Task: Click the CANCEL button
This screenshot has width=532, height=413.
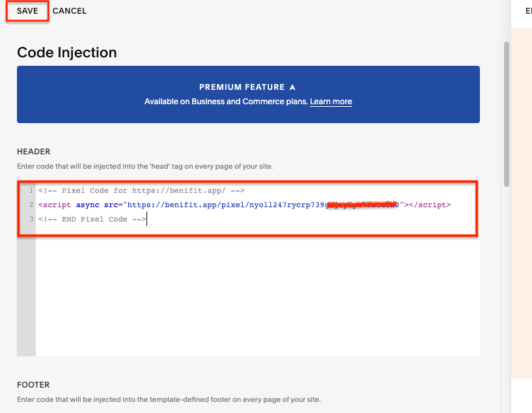Action: point(70,11)
